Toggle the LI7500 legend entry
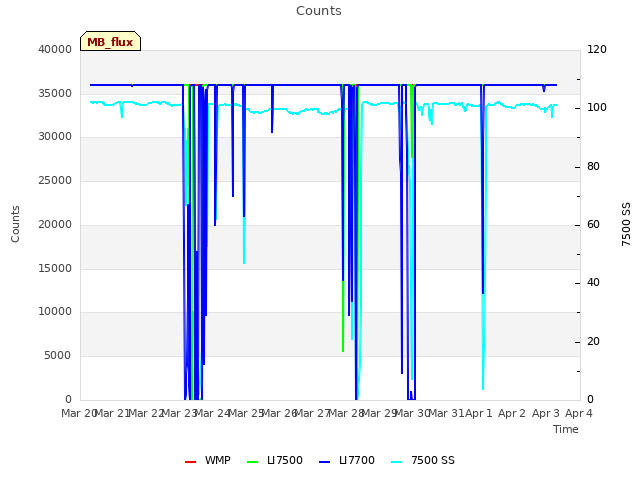The image size is (640, 480). click(275, 460)
